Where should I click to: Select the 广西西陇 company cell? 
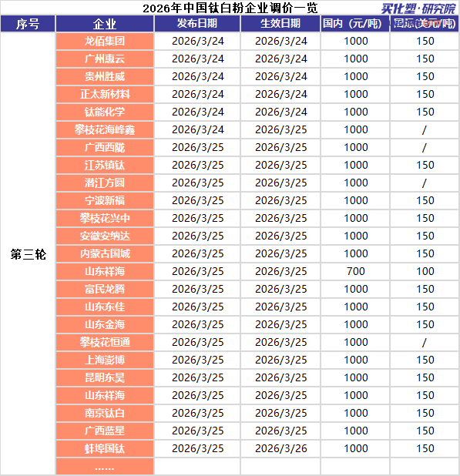click(x=105, y=148)
